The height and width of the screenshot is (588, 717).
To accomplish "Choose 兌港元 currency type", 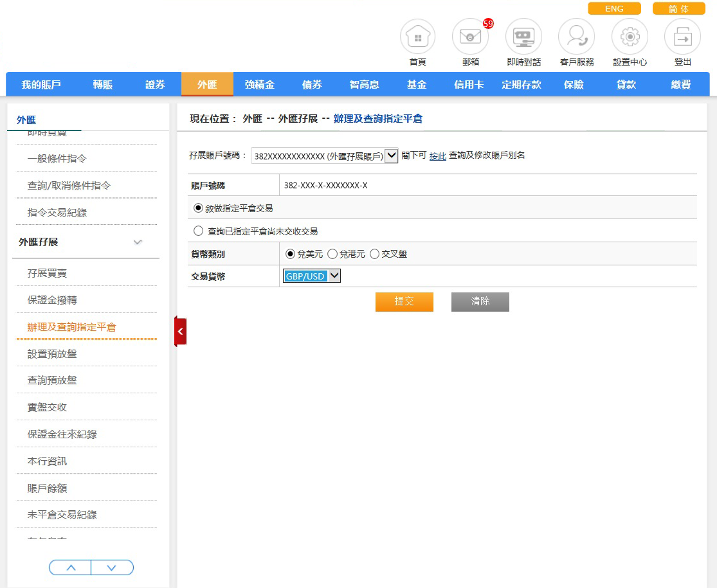I will tap(332, 254).
